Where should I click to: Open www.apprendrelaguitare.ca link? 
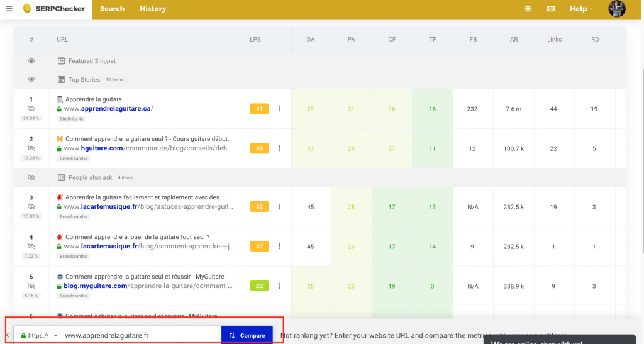pos(108,109)
